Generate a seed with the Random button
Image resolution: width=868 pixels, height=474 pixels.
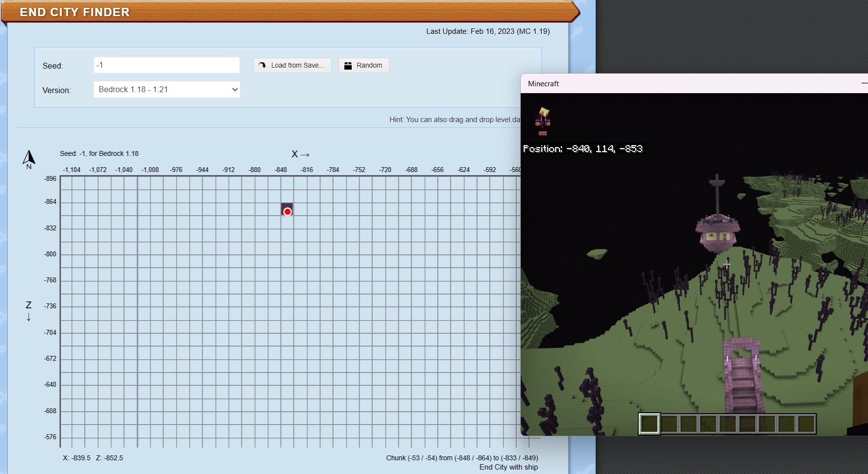[x=363, y=65]
